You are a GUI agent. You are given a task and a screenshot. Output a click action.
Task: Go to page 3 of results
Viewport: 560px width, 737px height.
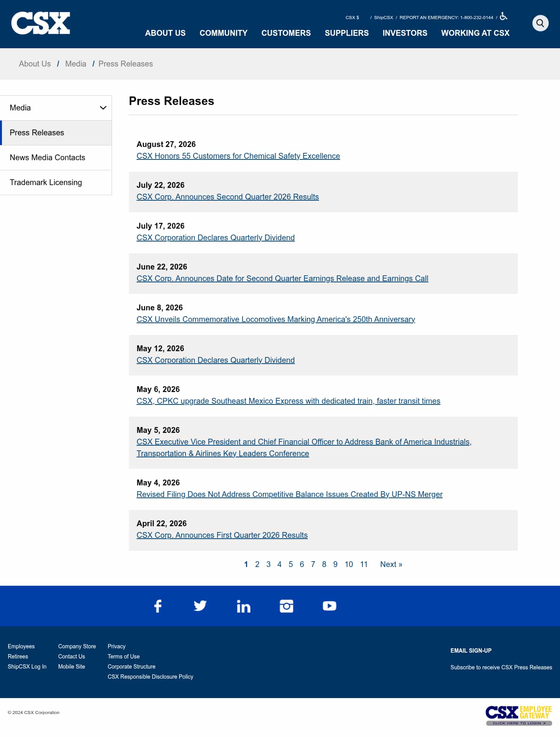tap(268, 564)
